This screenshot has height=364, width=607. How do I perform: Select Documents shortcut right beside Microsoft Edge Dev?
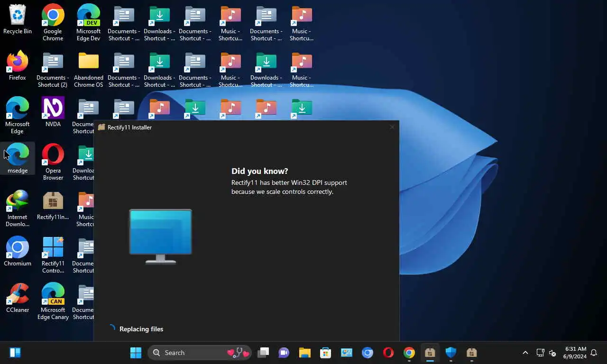tap(124, 22)
